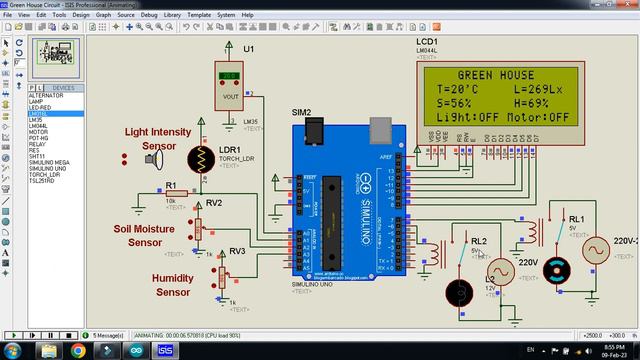This screenshot has width=640, height=360.
Task: Click right red button on LM35 U1 sensor
Action: pos(236,83)
